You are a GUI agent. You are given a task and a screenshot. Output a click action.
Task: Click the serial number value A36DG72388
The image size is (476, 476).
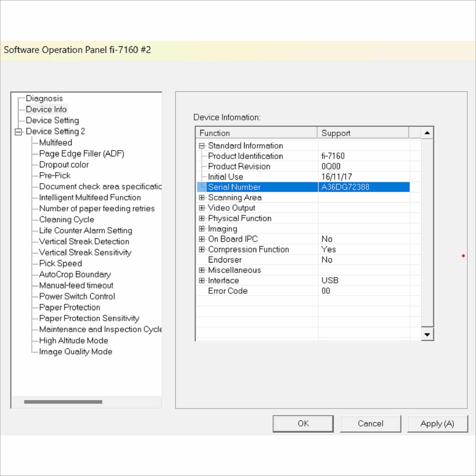[345, 187]
